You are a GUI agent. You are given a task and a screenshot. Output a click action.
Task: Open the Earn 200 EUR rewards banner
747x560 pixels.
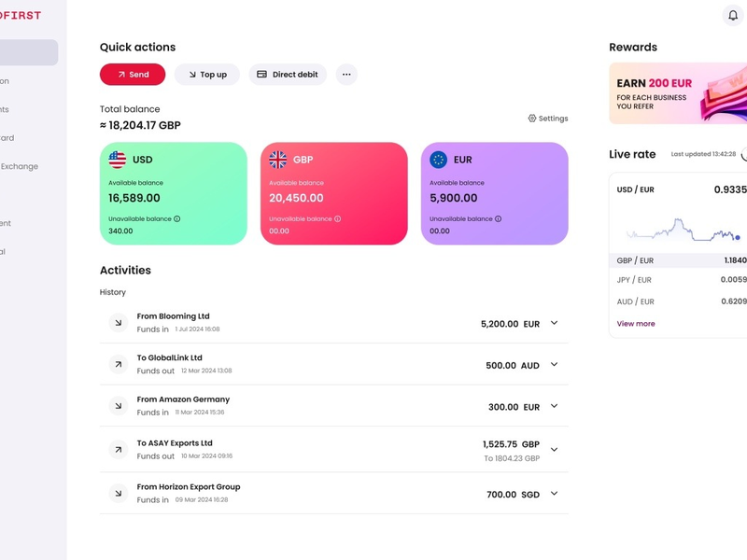coord(678,93)
